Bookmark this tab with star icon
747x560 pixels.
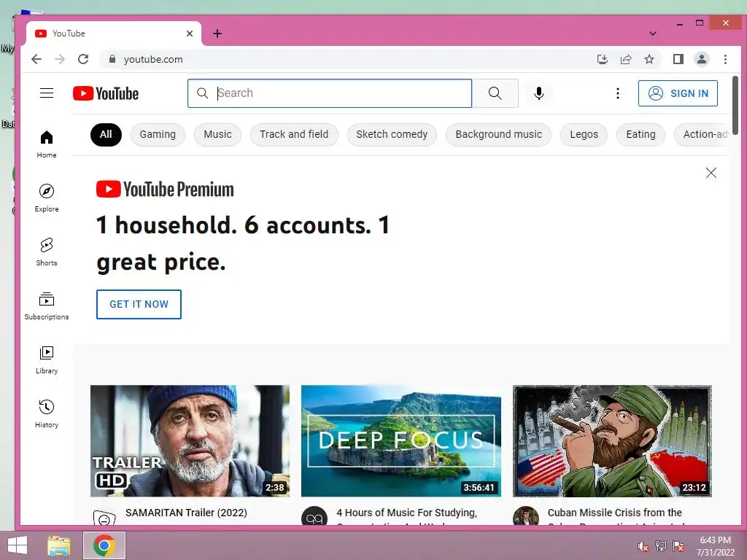[x=649, y=59]
